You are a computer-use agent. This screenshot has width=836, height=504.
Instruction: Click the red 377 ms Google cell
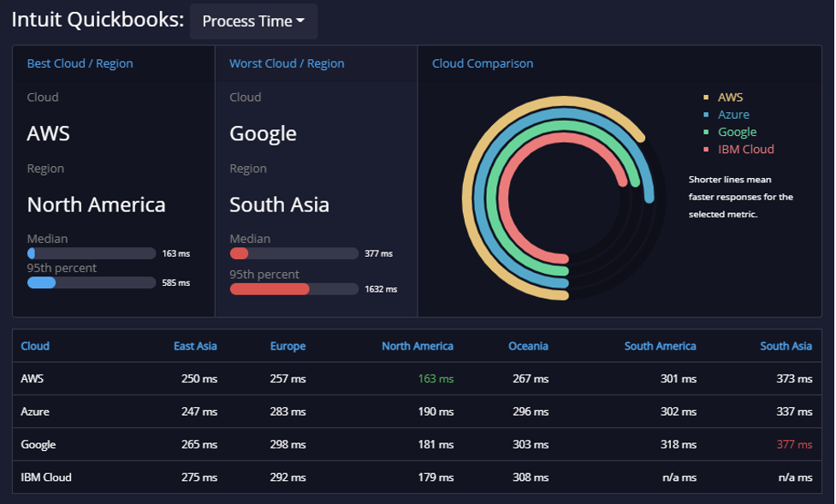794,444
